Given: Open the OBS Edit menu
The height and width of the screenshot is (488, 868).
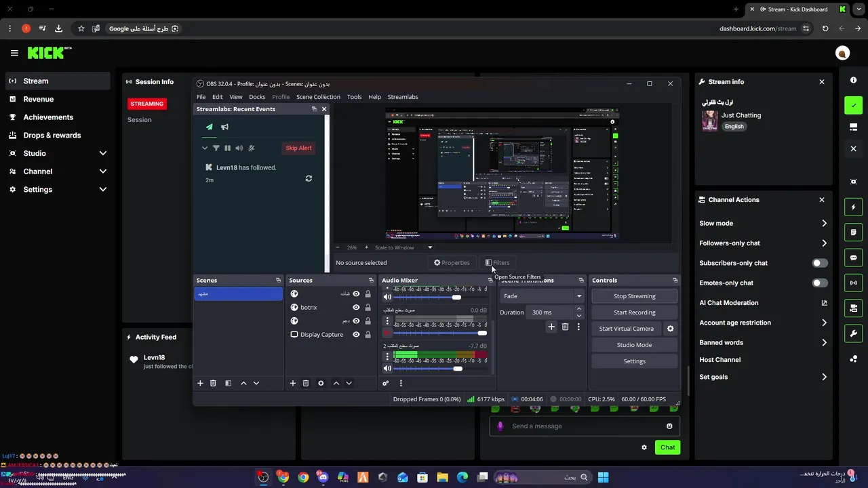Looking at the screenshot, I should pos(217,97).
